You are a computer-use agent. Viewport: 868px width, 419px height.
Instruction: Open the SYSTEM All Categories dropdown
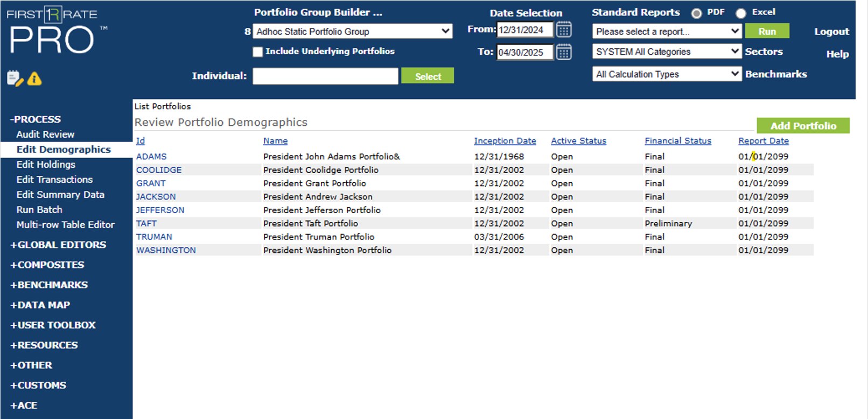(x=667, y=52)
